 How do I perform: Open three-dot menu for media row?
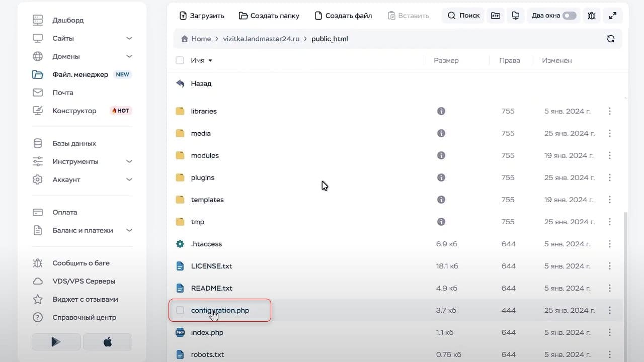(x=610, y=133)
